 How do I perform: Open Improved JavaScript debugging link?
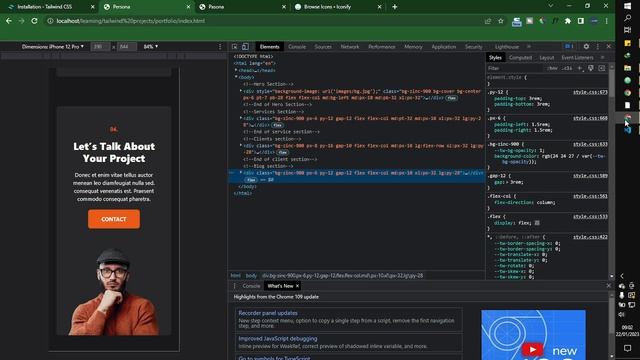(x=278, y=338)
